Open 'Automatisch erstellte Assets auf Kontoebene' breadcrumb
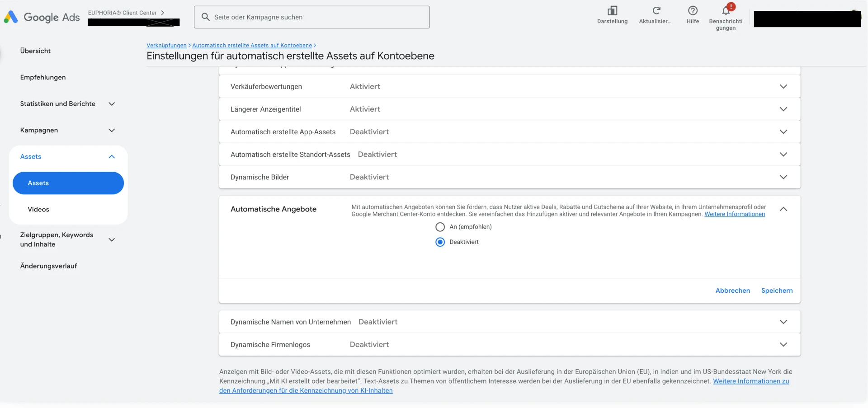 click(x=252, y=45)
